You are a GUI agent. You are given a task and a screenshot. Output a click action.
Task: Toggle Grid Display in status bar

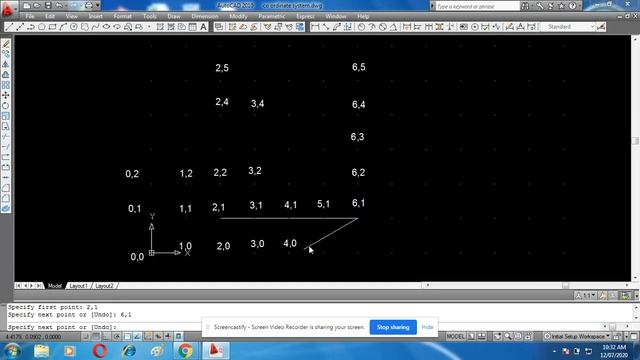[96, 337]
